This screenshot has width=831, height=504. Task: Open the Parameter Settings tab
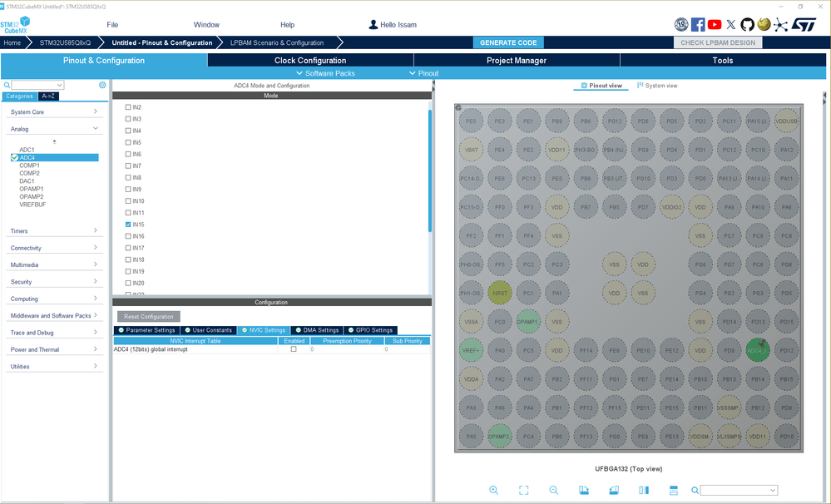click(x=146, y=330)
